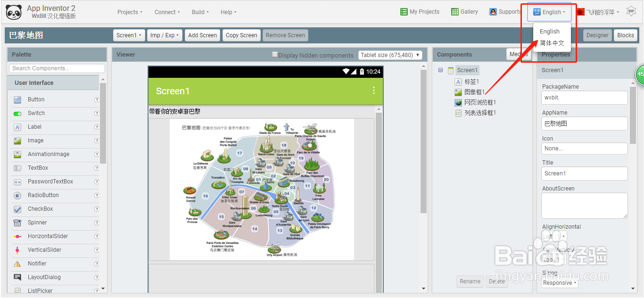Click the Copy Screen button

(x=241, y=35)
